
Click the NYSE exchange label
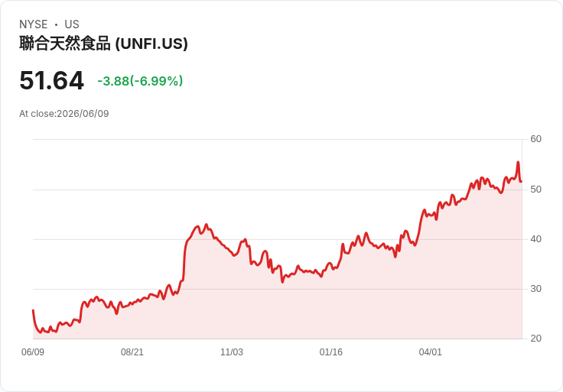pos(34,24)
